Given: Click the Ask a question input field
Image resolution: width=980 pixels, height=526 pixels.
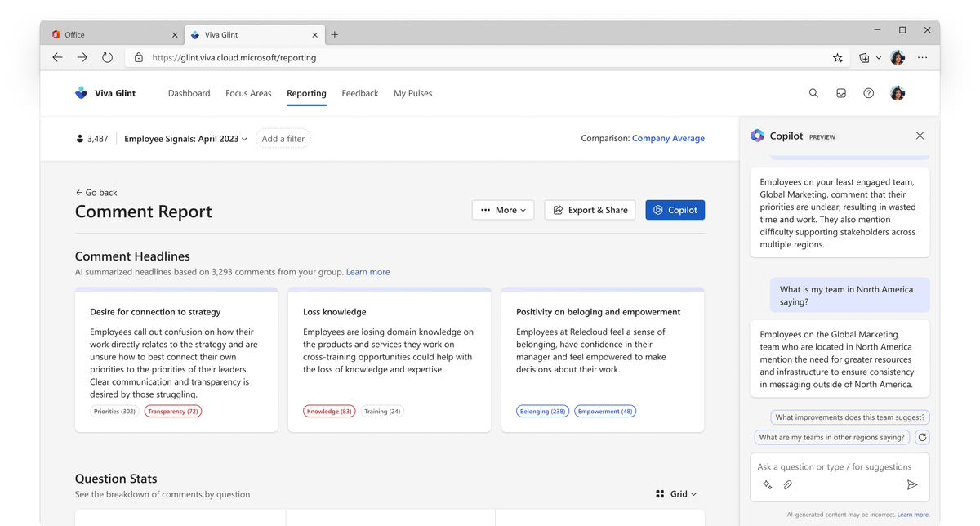Looking at the screenshot, I should [x=833, y=466].
